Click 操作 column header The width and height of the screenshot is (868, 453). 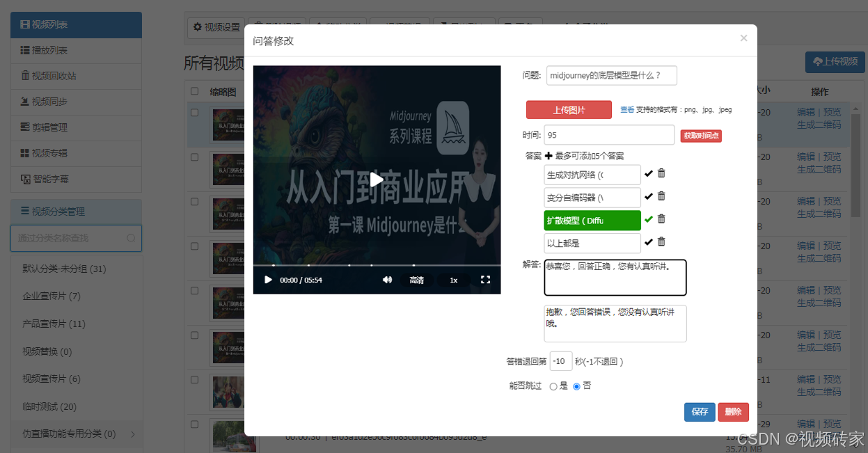[x=820, y=91]
